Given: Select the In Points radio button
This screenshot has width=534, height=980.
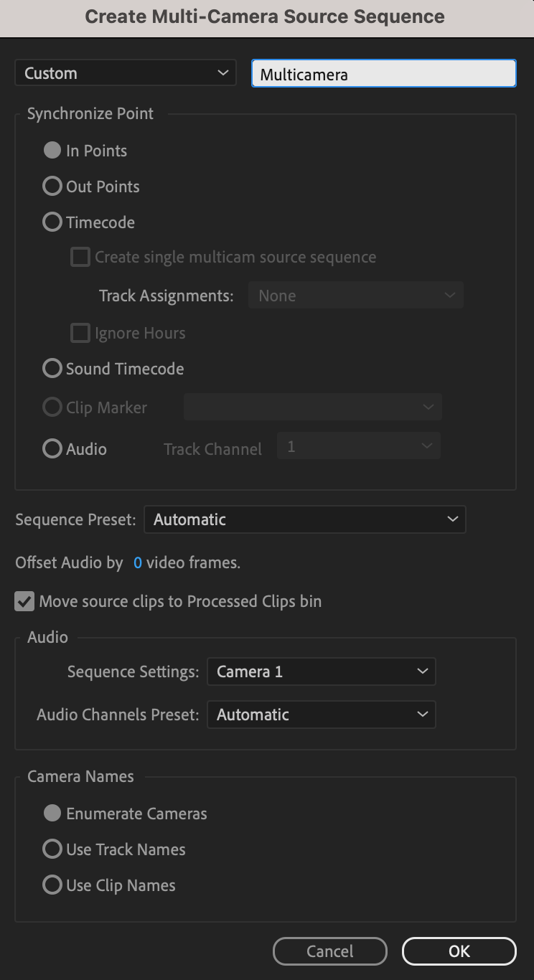Looking at the screenshot, I should click(52, 151).
